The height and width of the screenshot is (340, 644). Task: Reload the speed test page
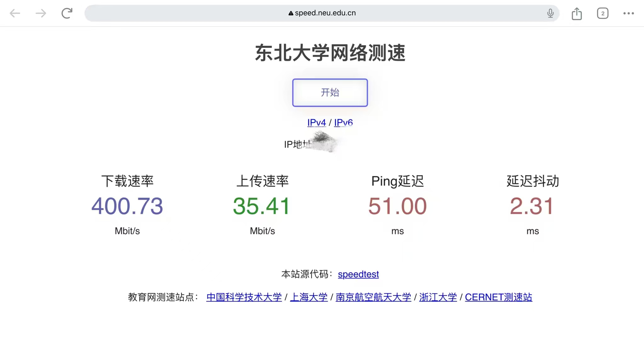coord(67,13)
